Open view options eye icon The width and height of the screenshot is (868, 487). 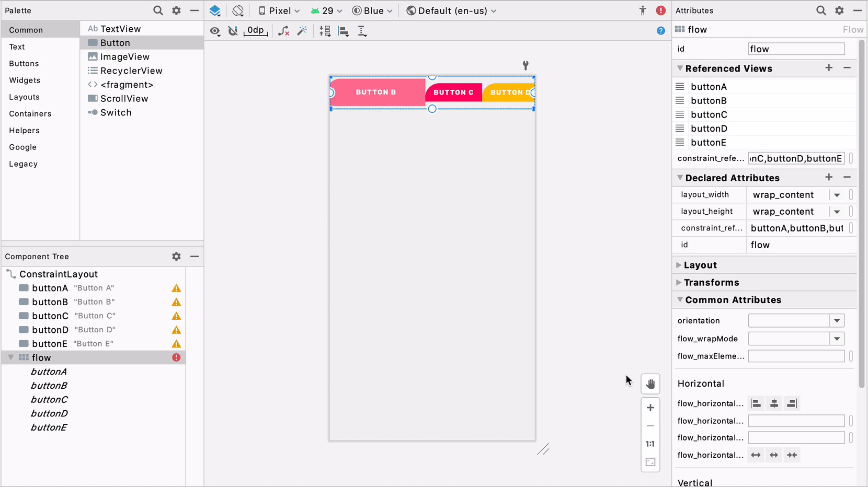[x=215, y=31]
